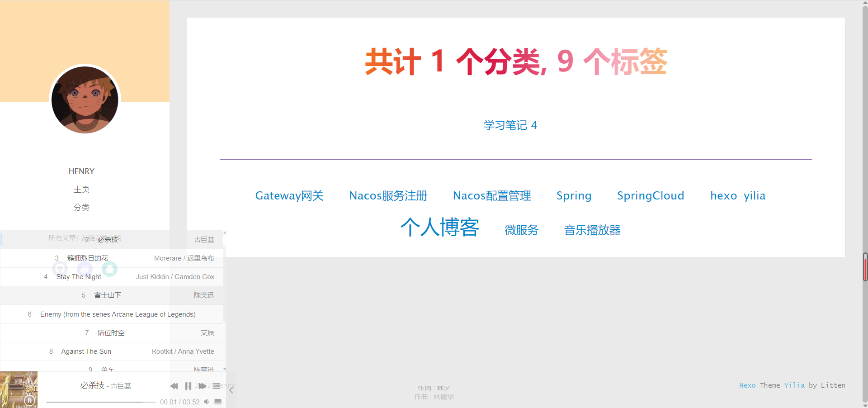
Task: Play song 富士山下 from playlist
Action: [x=108, y=295]
